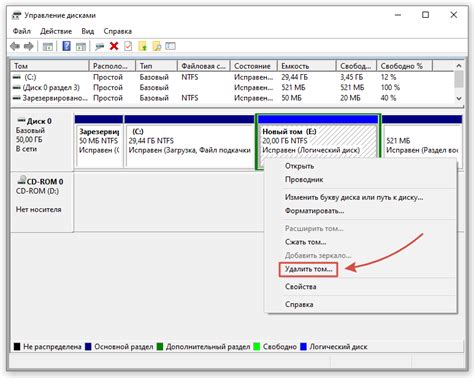Screen dimensions: 474x378
Task: Click the volume icon beside Диск 0 раздел 3
Action: (16, 87)
